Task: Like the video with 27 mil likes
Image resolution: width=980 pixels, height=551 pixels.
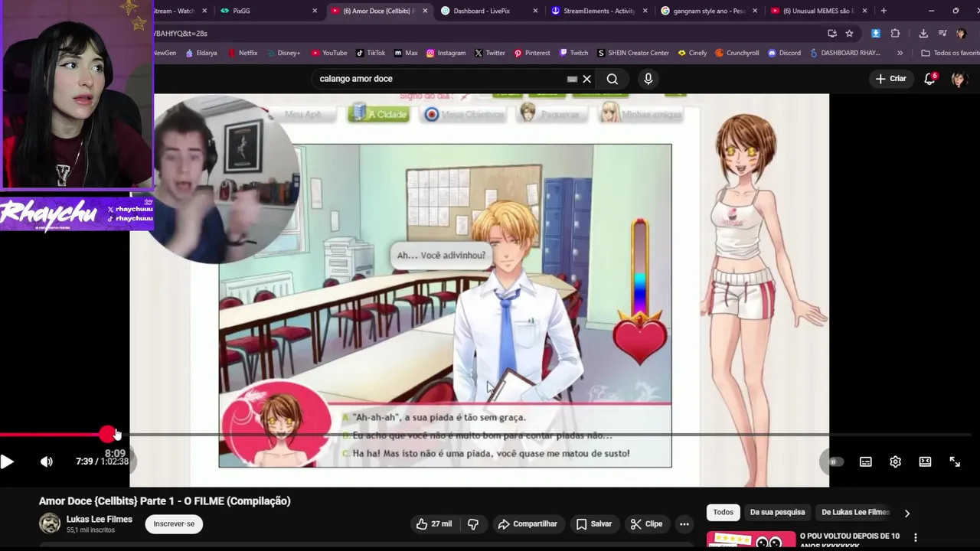Action: [x=434, y=524]
